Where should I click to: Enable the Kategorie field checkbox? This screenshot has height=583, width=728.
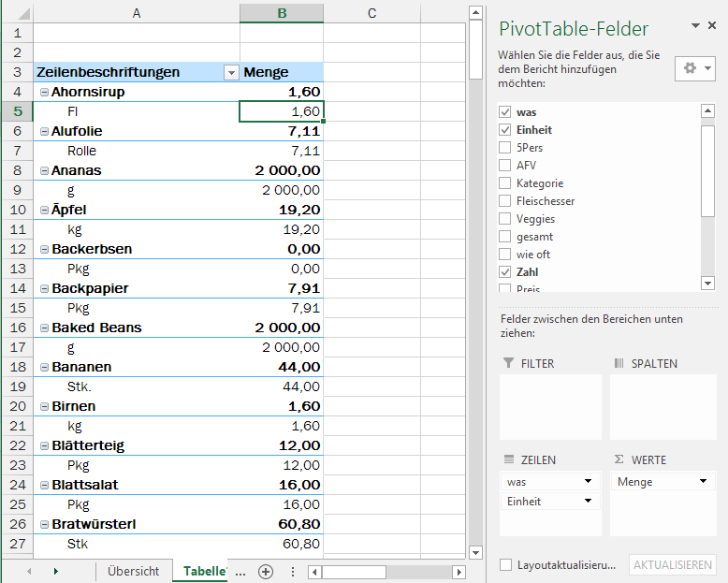coord(505,183)
